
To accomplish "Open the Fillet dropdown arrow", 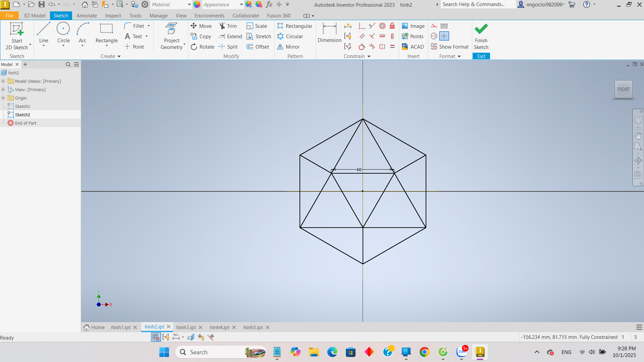I will coord(149,26).
